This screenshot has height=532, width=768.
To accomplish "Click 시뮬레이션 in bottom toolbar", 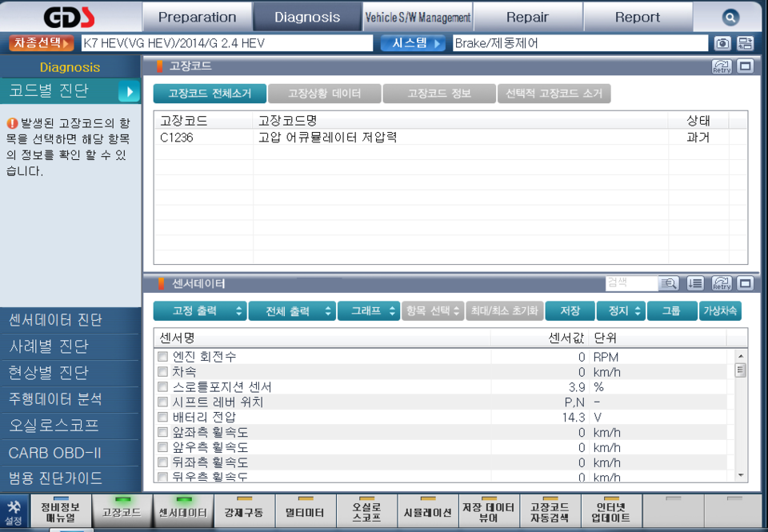I will (x=428, y=511).
